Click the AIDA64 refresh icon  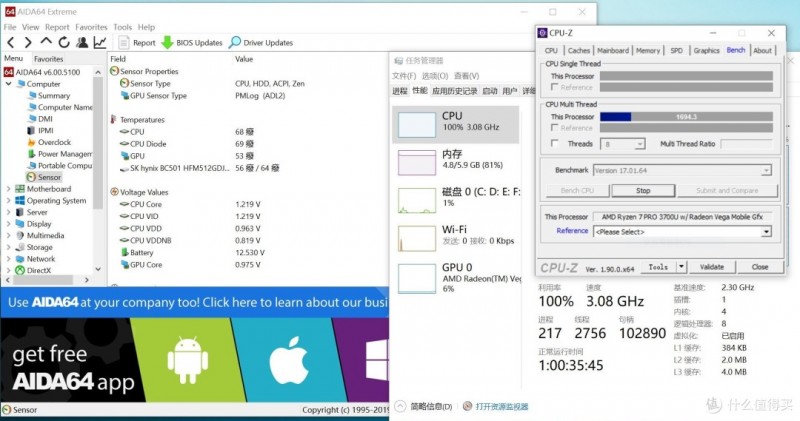(x=64, y=42)
